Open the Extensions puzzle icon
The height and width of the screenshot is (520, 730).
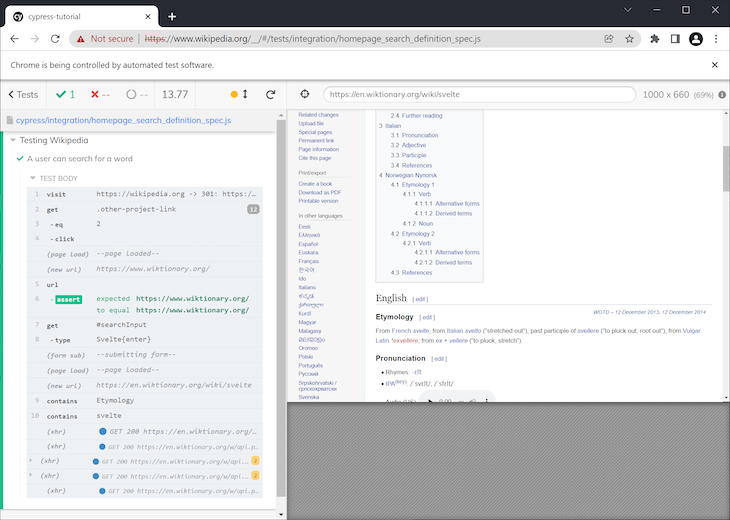(655, 39)
